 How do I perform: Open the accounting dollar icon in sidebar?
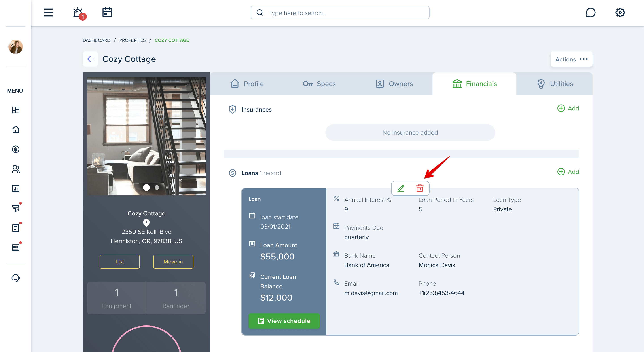[x=15, y=149]
